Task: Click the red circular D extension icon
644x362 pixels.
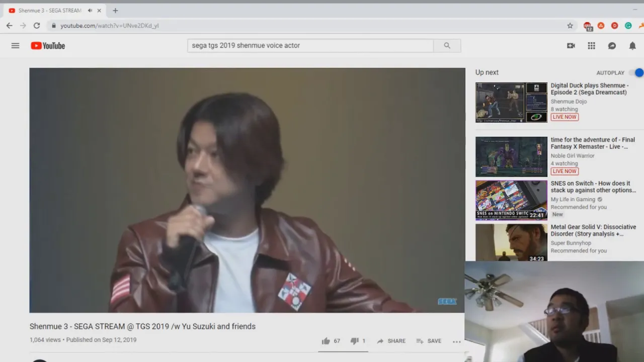Action: click(x=614, y=26)
